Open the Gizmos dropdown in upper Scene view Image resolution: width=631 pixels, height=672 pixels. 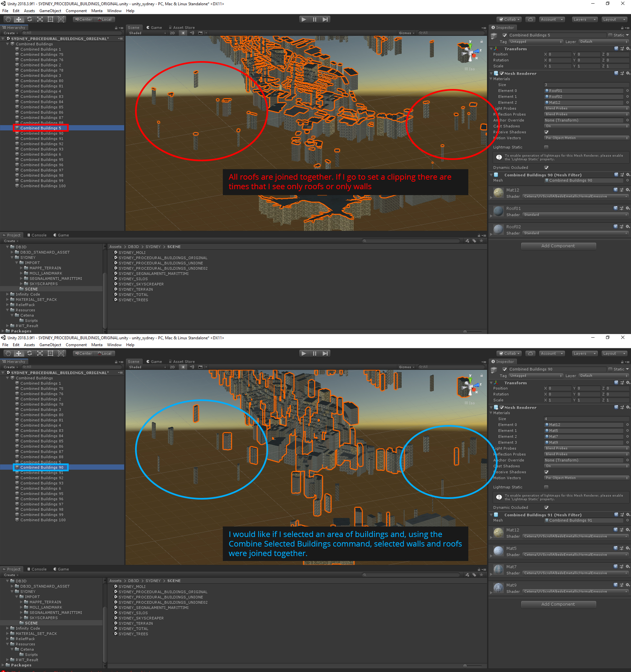tap(407, 33)
